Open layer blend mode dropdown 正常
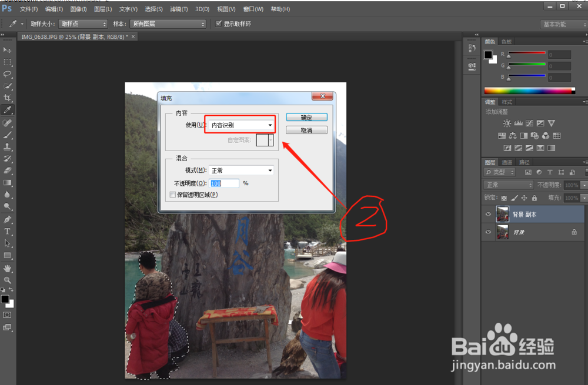This screenshot has height=385, width=588. [x=508, y=185]
